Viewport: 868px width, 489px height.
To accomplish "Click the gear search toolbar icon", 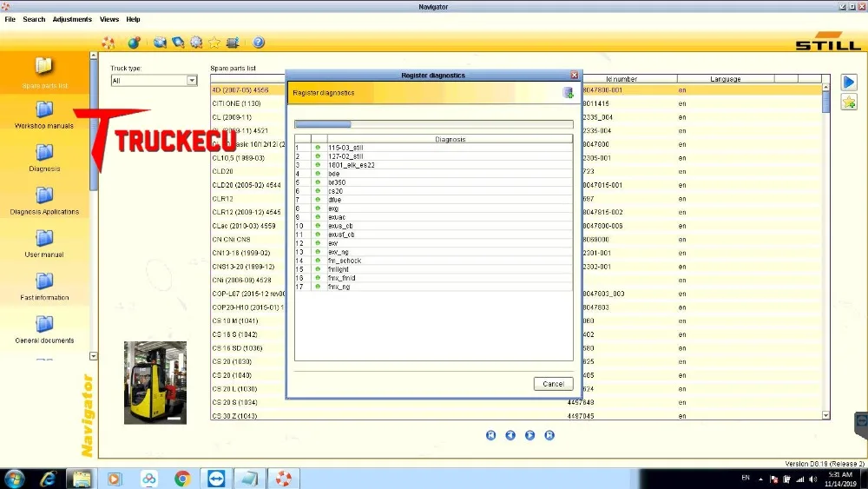I will tap(196, 43).
